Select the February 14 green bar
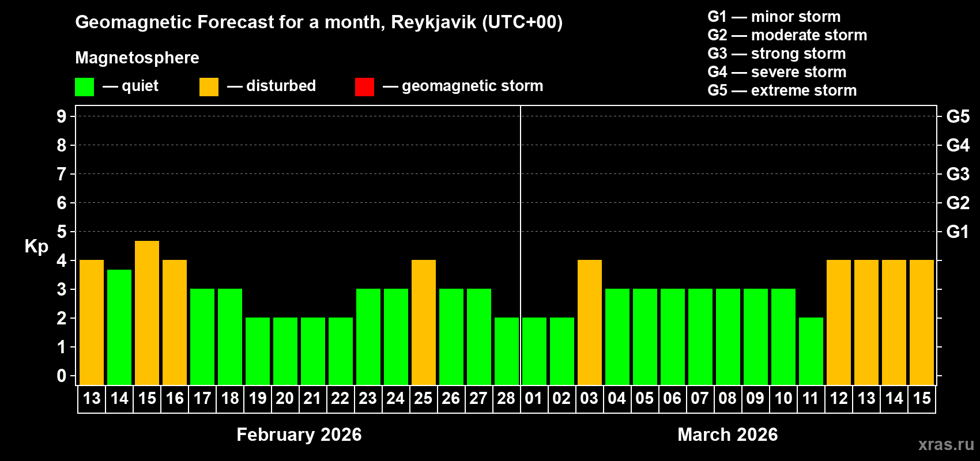The image size is (980, 461). pyautogui.click(x=119, y=327)
